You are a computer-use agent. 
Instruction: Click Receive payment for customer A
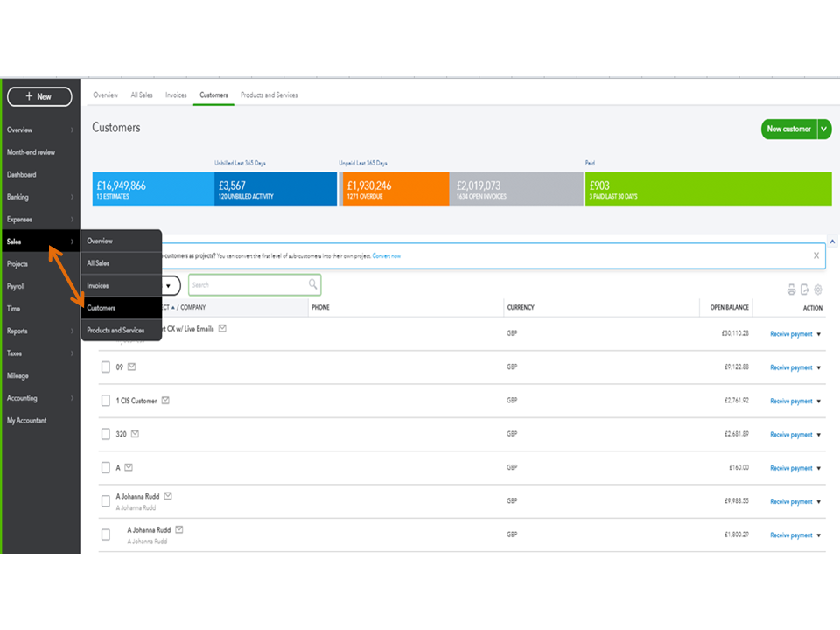(791, 469)
